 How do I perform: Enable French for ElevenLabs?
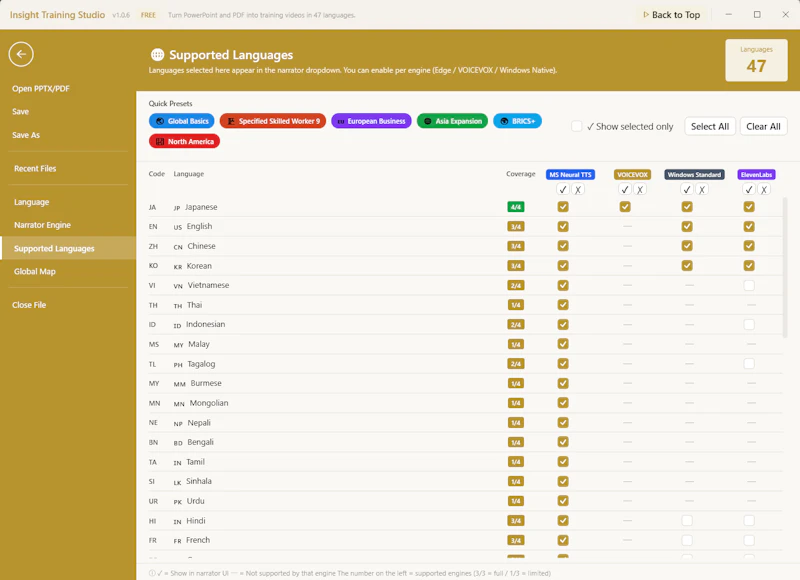[749, 540]
